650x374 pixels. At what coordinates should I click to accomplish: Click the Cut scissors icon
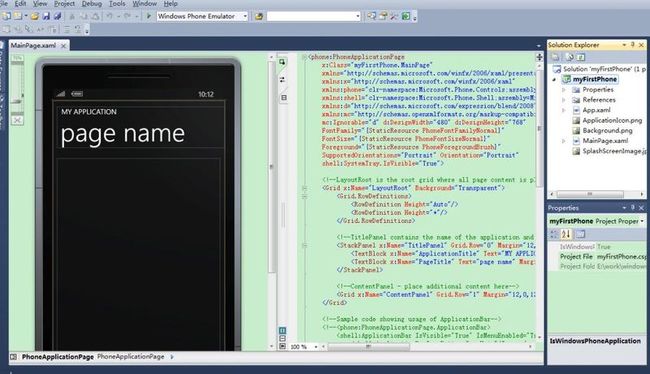coord(72,16)
